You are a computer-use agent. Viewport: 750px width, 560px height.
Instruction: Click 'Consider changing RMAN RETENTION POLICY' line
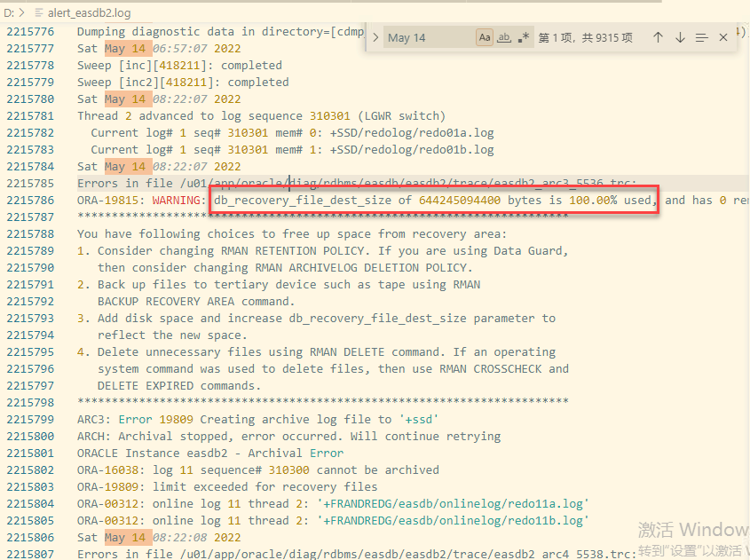[x=322, y=251]
